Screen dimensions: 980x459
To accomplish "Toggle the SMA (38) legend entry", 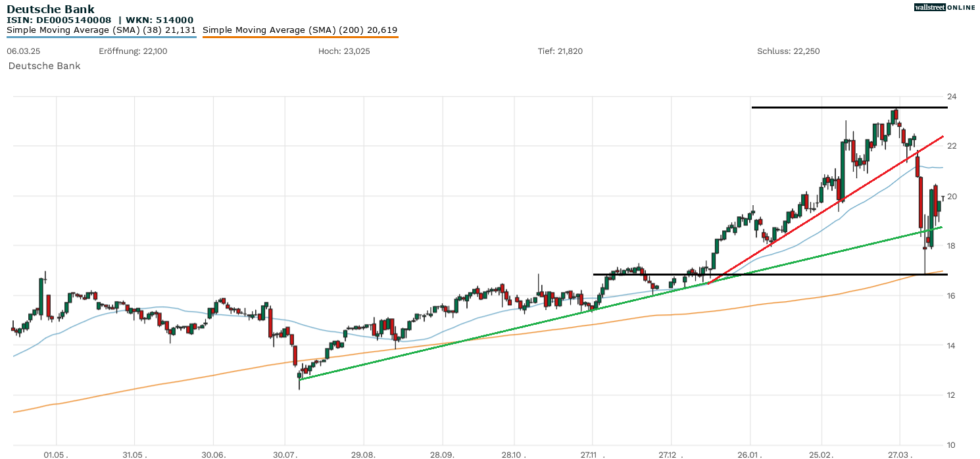I will pyautogui.click(x=101, y=30).
